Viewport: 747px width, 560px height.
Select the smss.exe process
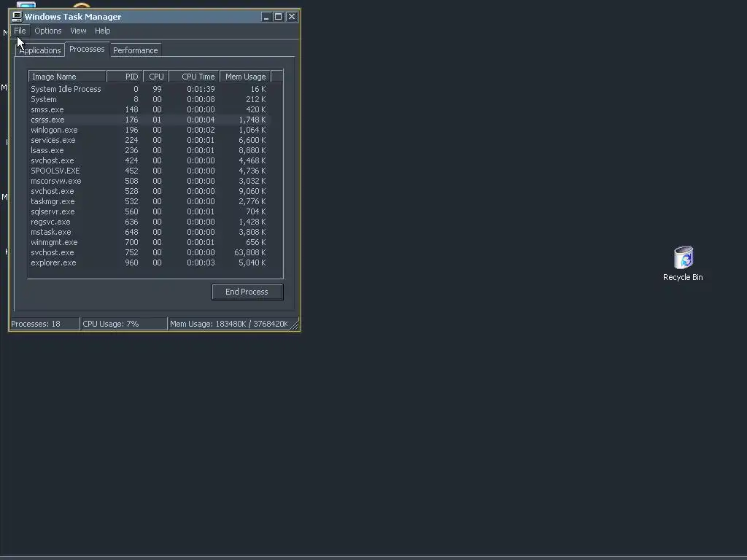click(x=150, y=109)
